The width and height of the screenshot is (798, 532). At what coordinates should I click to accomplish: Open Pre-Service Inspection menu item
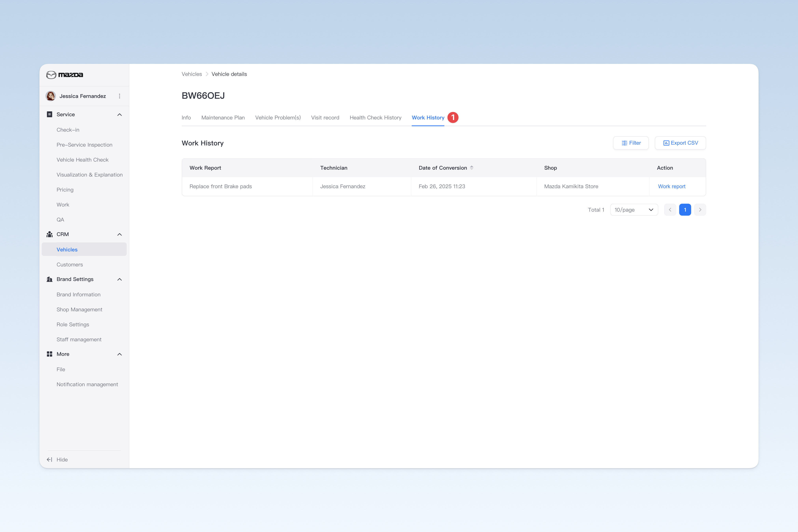84,145
